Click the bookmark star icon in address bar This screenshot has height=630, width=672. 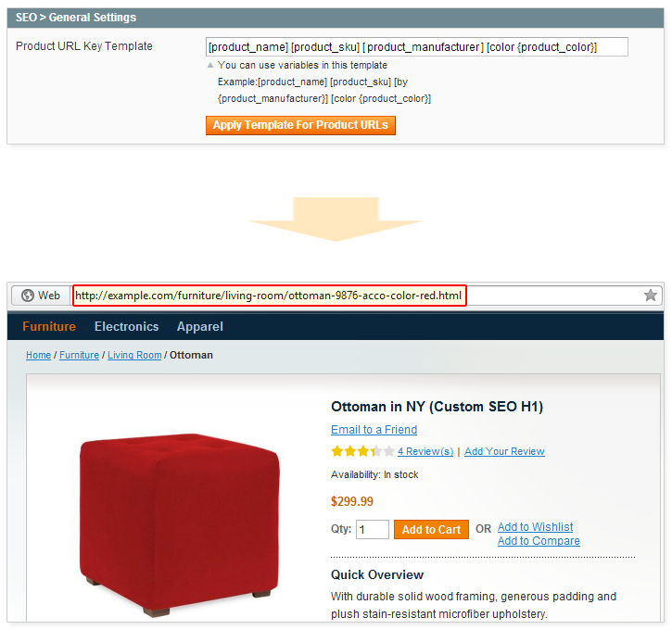click(x=650, y=296)
